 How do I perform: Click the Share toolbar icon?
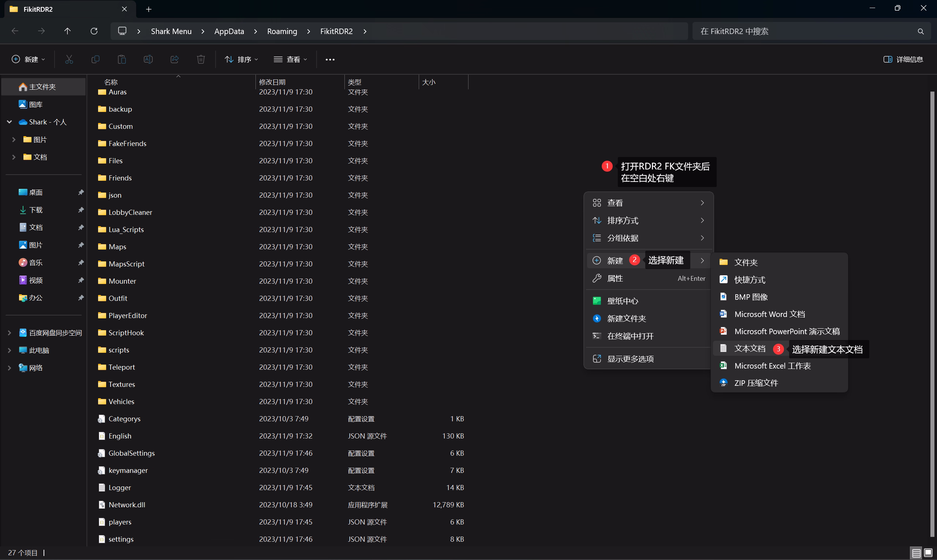(174, 59)
